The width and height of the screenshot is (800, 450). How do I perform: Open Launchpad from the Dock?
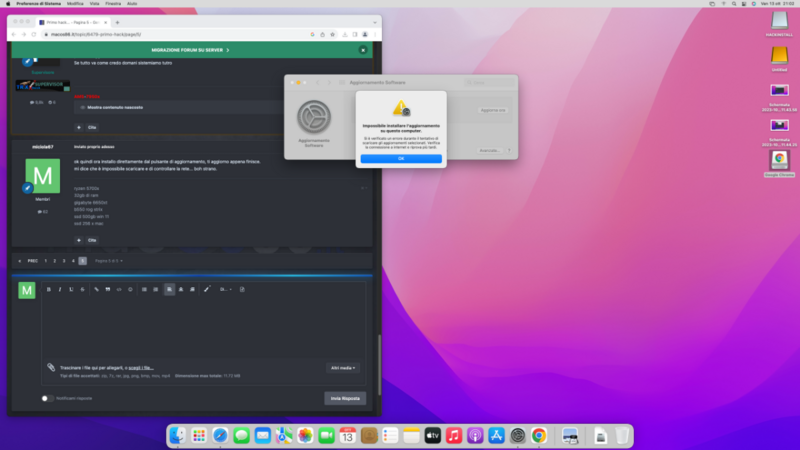click(199, 436)
